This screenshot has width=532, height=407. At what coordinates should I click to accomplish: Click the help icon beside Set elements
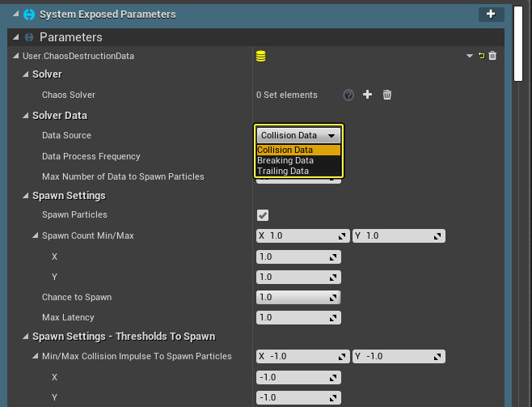[348, 95]
